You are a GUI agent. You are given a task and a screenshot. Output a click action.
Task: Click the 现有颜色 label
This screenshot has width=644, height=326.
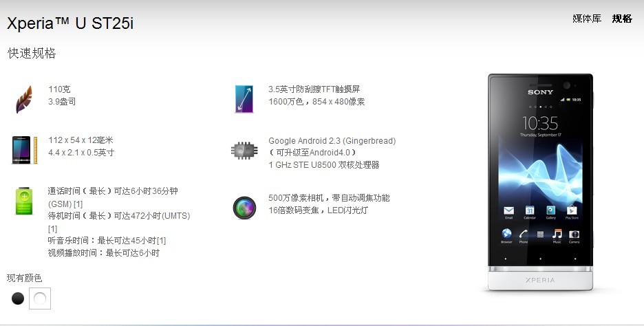[24, 278]
